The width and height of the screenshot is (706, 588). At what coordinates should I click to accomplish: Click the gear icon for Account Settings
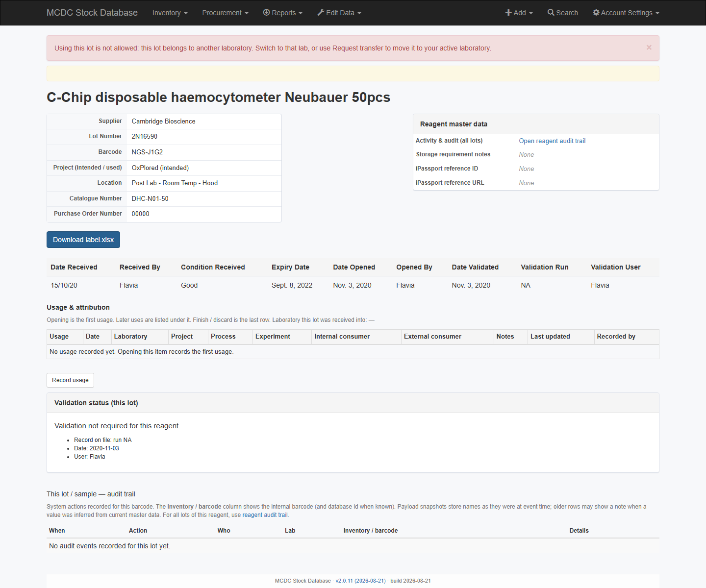[596, 12]
